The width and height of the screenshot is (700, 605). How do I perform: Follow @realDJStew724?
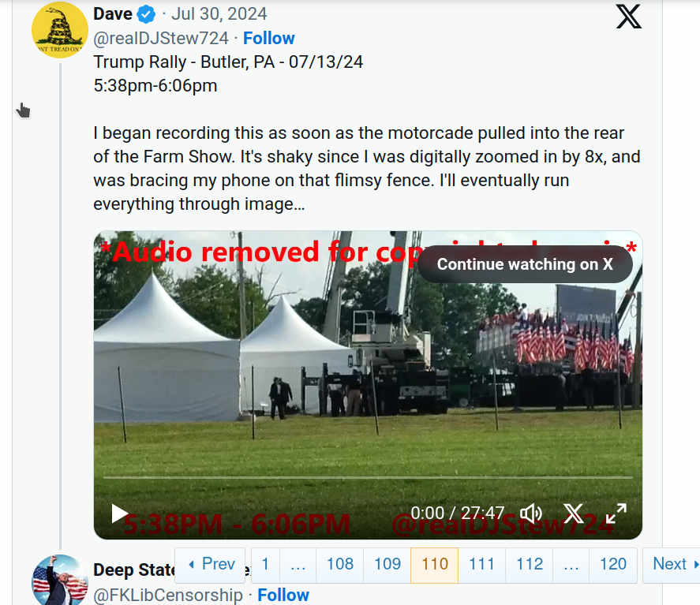(268, 38)
